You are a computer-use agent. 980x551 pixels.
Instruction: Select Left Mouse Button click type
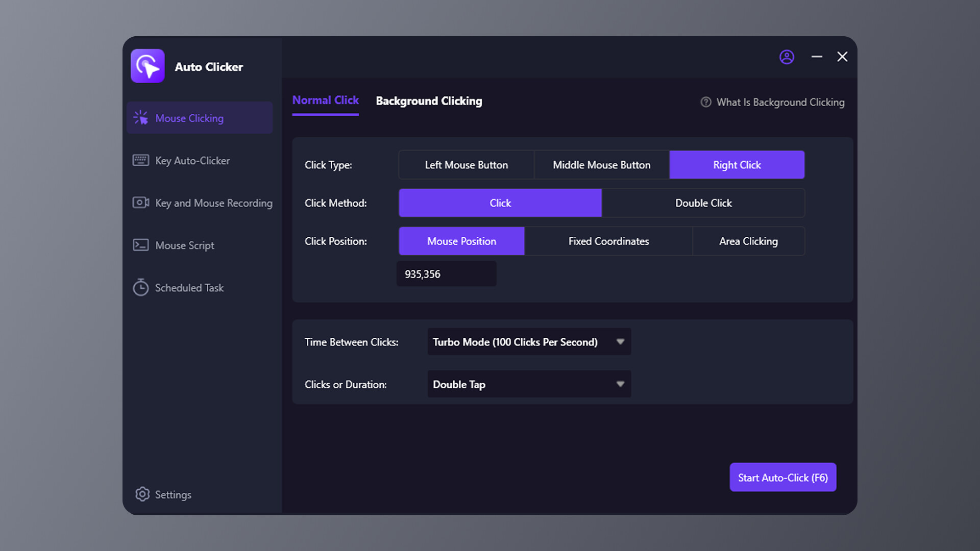[466, 164]
